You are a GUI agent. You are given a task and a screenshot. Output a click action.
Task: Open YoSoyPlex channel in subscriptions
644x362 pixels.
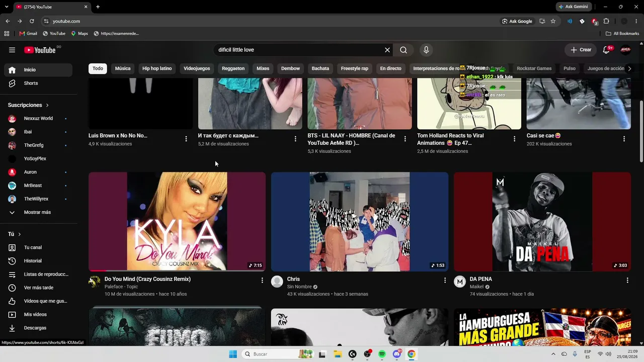pyautogui.click(x=38, y=159)
